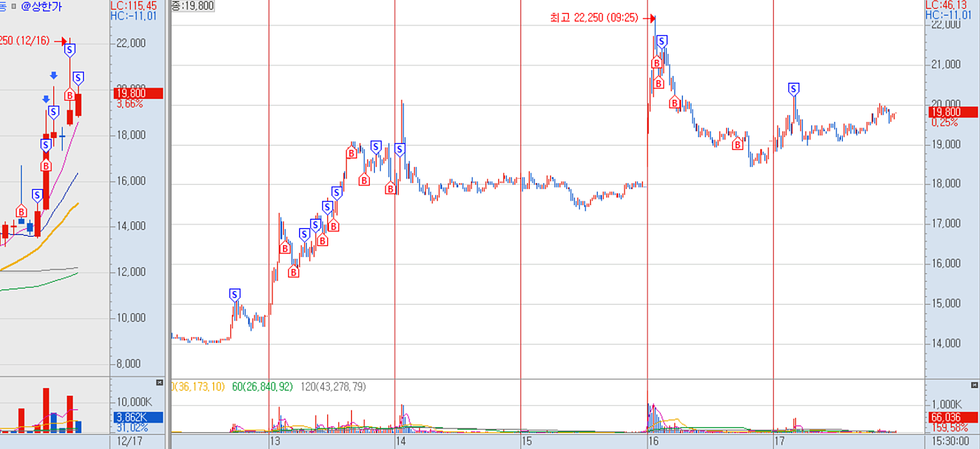Click the 0,25% change under the intraday price

944,123
